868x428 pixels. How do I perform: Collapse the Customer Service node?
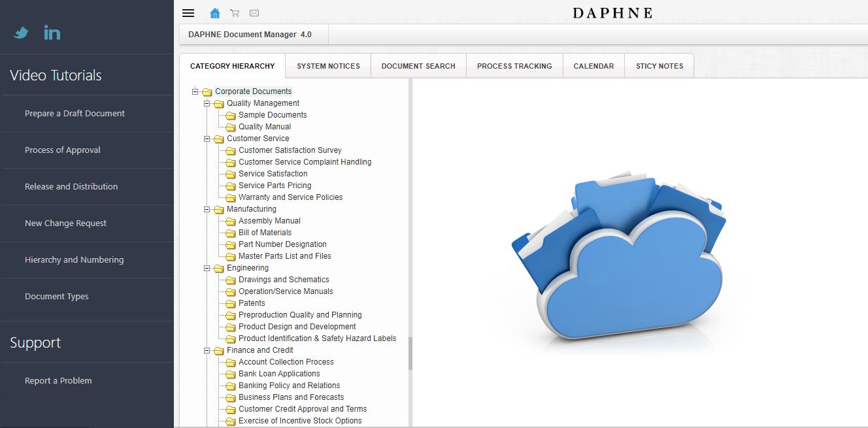[x=207, y=139]
